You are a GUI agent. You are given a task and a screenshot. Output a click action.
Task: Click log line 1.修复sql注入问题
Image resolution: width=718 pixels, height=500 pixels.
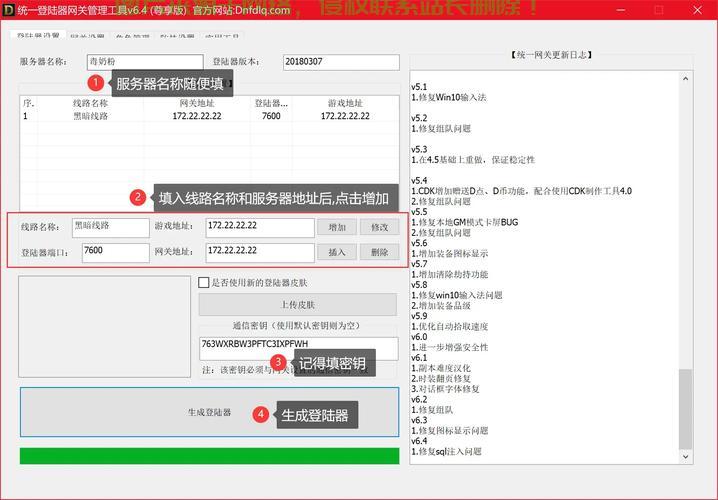tap(446, 451)
